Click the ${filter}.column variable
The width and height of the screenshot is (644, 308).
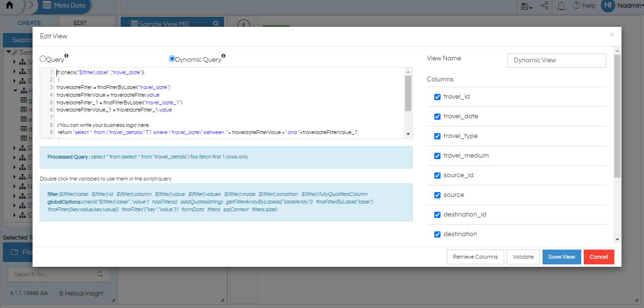point(134,194)
